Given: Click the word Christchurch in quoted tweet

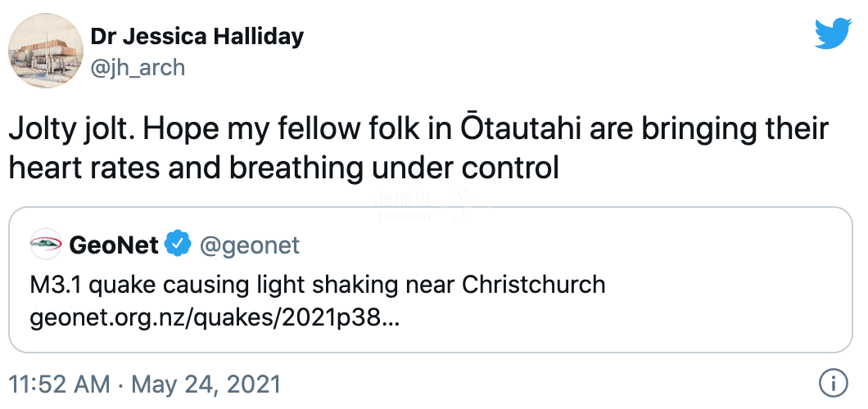Looking at the screenshot, I should [x=533, y=285].
